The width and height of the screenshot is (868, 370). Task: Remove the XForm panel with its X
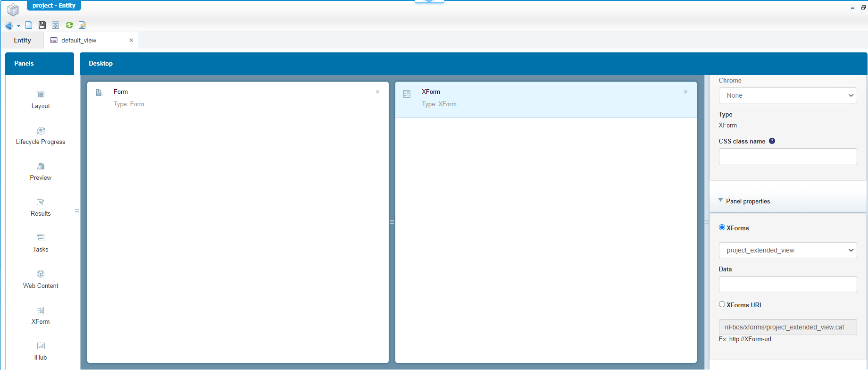[685, 92]
